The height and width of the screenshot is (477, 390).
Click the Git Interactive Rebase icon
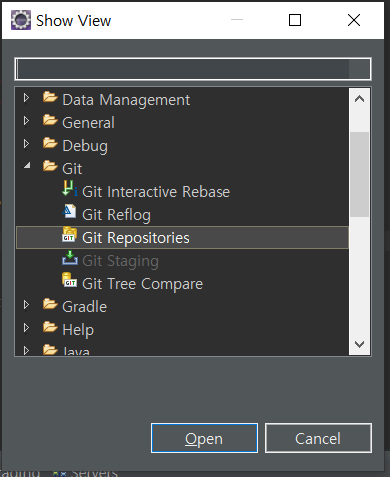coord(70,189)
